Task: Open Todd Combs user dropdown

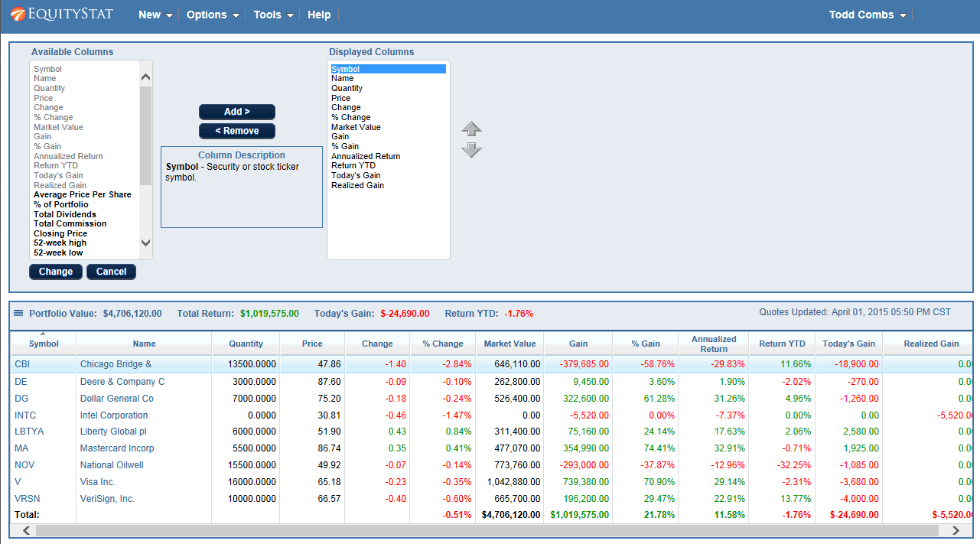Action: 868,15
